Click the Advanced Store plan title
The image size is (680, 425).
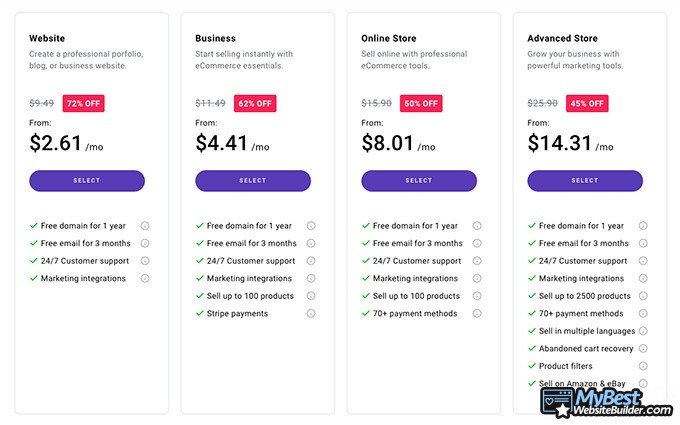562,38
